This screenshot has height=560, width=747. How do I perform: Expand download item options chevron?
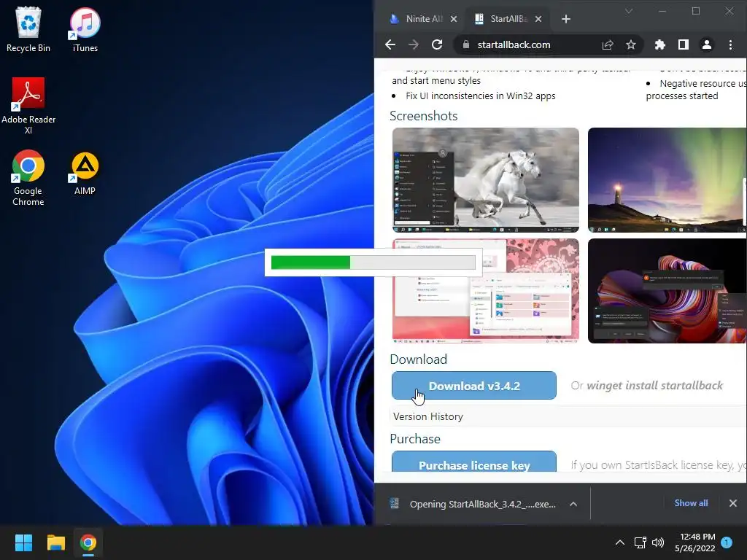coord(573,504)
